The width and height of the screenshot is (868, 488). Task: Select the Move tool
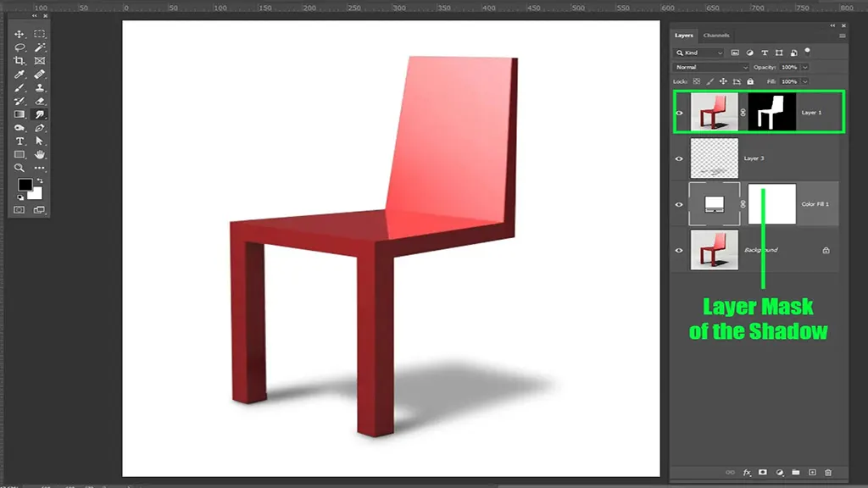click(19, 34)
